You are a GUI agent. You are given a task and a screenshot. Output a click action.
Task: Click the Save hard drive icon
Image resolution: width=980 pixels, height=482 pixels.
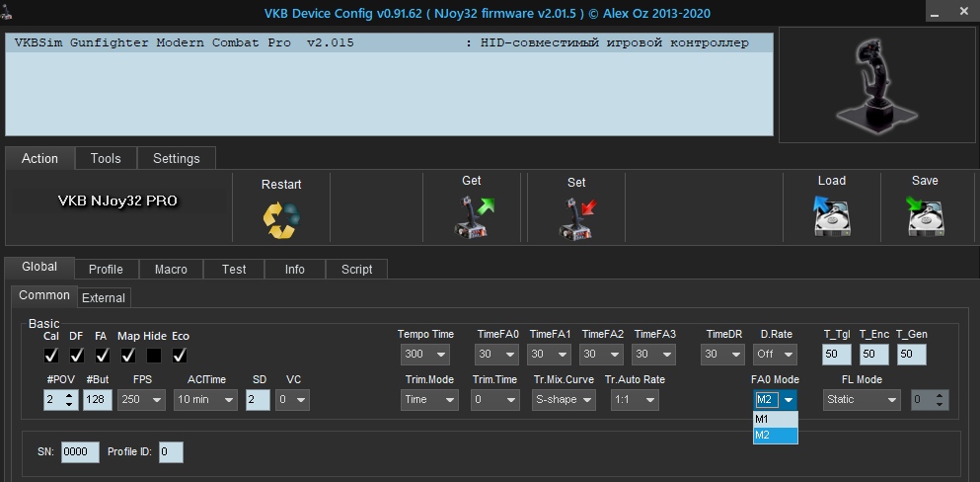925,215
